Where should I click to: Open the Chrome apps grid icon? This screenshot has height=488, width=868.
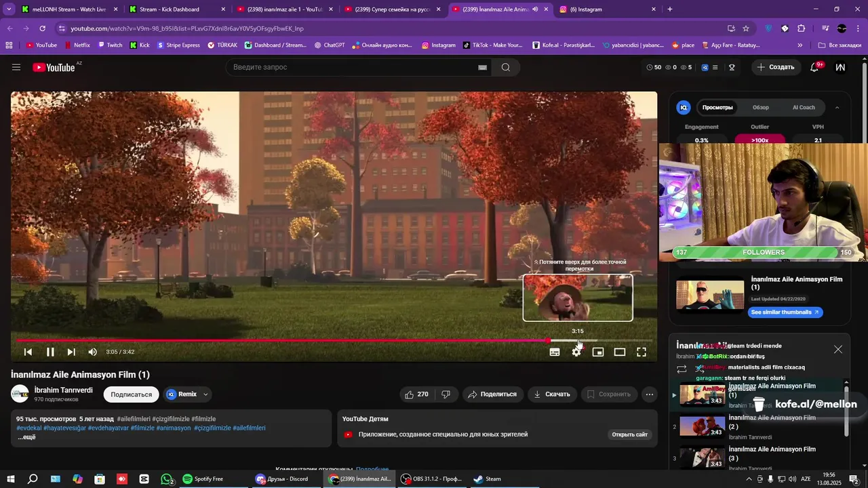(9, 45)
